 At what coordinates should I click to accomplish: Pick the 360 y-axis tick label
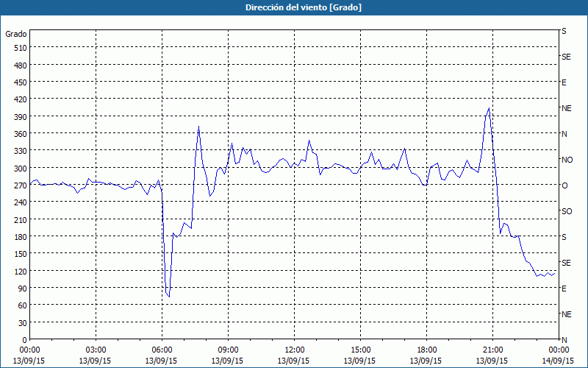[x=21, y=134]
